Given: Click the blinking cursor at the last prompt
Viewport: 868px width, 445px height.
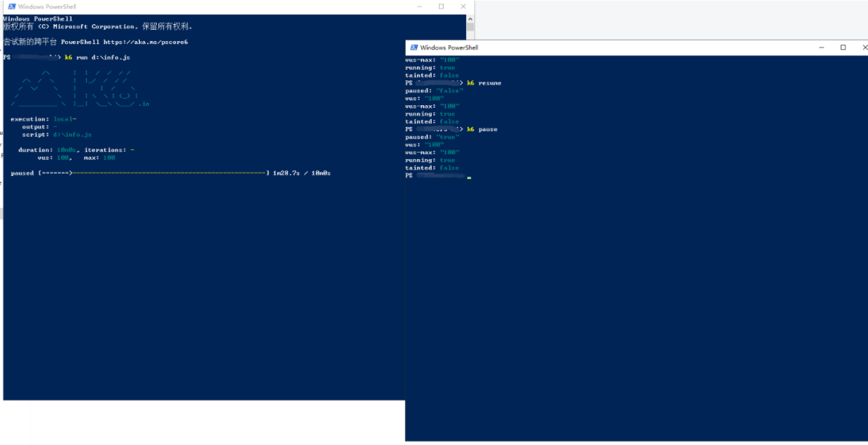Looking at the screenshot, I should click(x=469, y=178).
